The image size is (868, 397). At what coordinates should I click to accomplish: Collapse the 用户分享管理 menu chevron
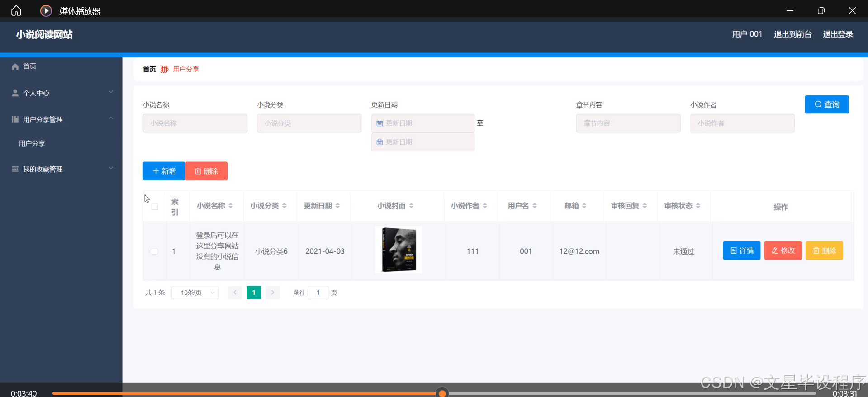[111, 118]
